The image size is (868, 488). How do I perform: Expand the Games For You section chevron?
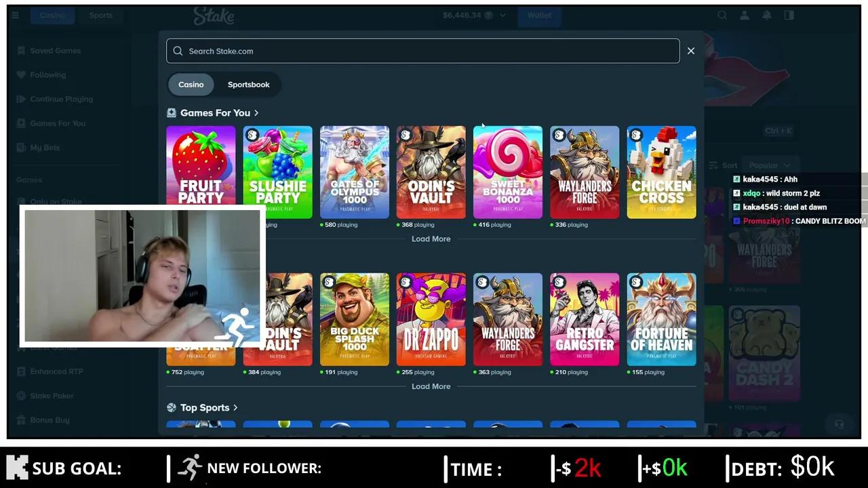(256, 113)
